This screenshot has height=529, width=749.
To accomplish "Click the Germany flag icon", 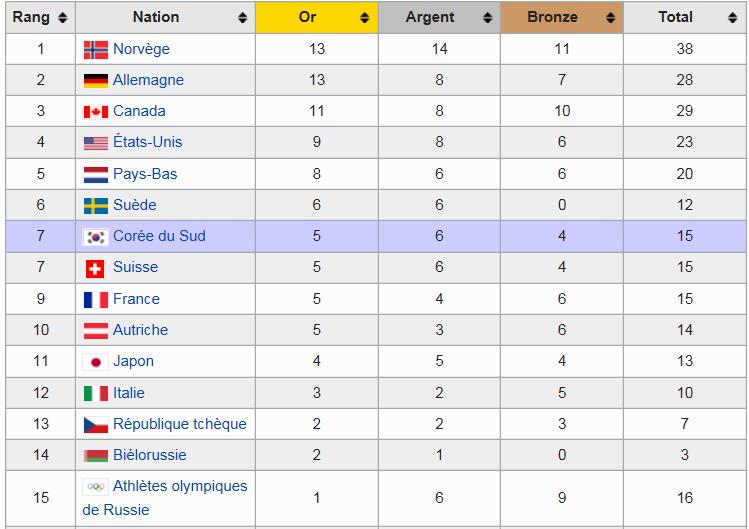I will click(x=96, y=81).
